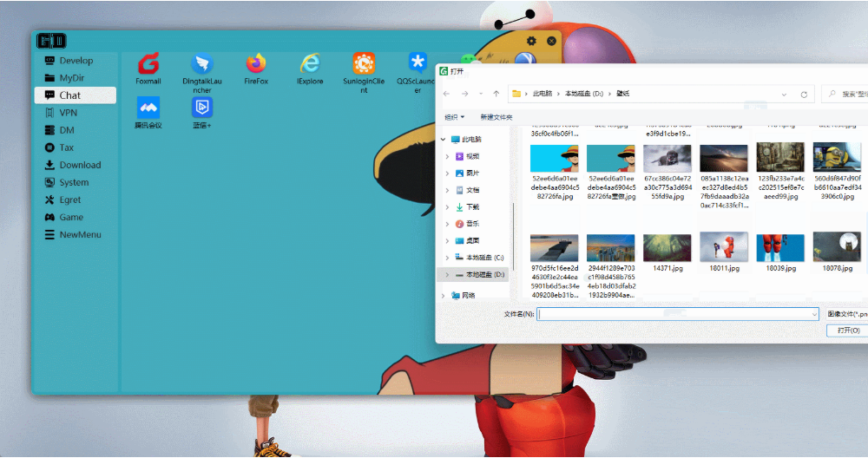
Task: Launch the 腾讯会议 meeting app
Action: 148,108
